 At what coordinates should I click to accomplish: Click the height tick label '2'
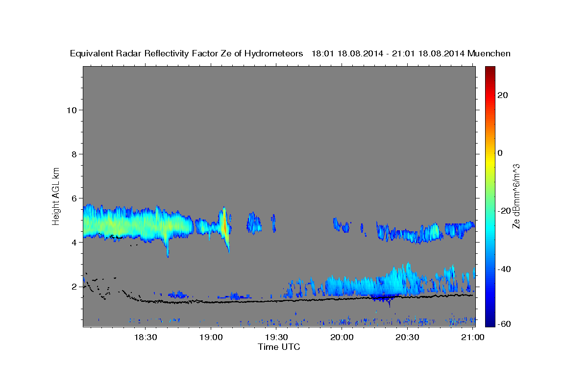pos(74,287)
